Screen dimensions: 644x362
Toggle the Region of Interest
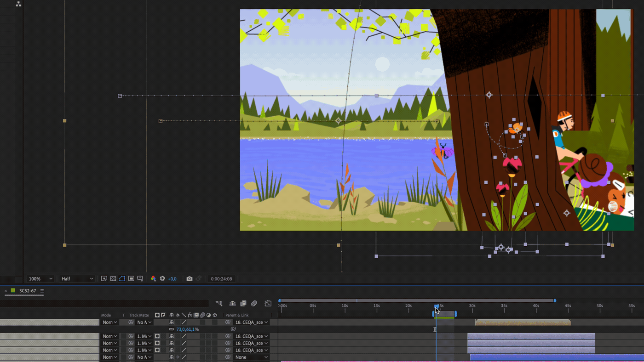click(x=131, y=279)
